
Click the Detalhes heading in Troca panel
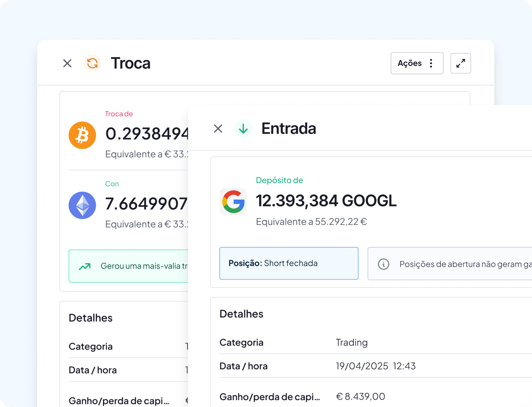[x=90, y=318]
